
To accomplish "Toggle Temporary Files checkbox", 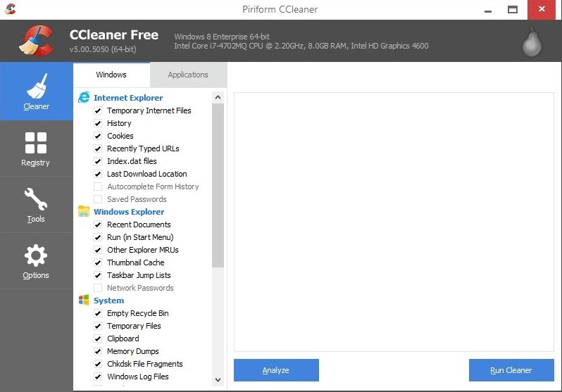I will click(98, 326).
